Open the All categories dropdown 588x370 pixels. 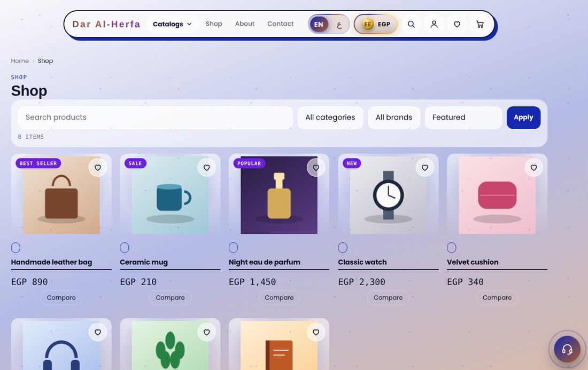pyautogui.click(x=330, y=117)
